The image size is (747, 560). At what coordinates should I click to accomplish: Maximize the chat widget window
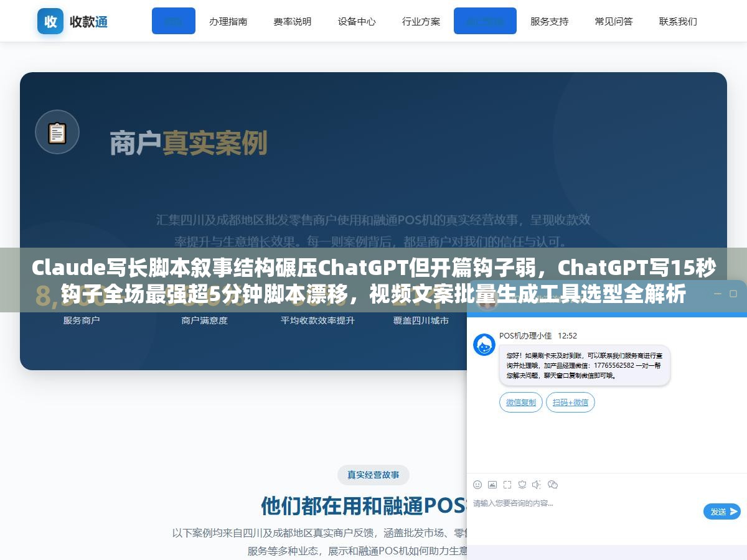pos(733,294)
